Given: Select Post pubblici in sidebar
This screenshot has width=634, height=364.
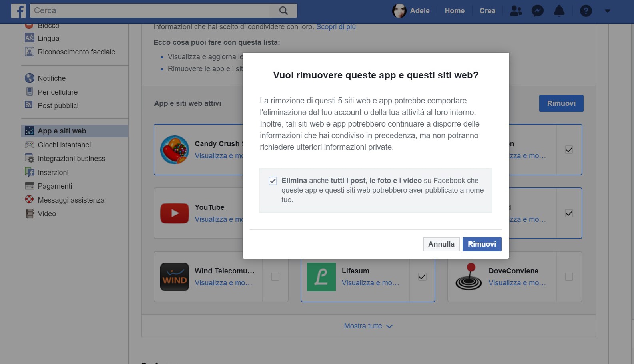Looking at the screenshot, I should 58,106.
